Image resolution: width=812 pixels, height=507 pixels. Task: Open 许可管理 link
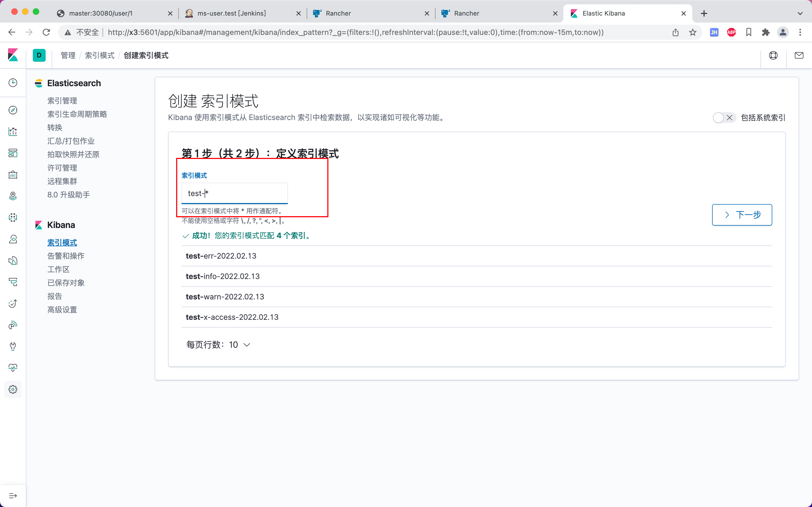[62, 168]
